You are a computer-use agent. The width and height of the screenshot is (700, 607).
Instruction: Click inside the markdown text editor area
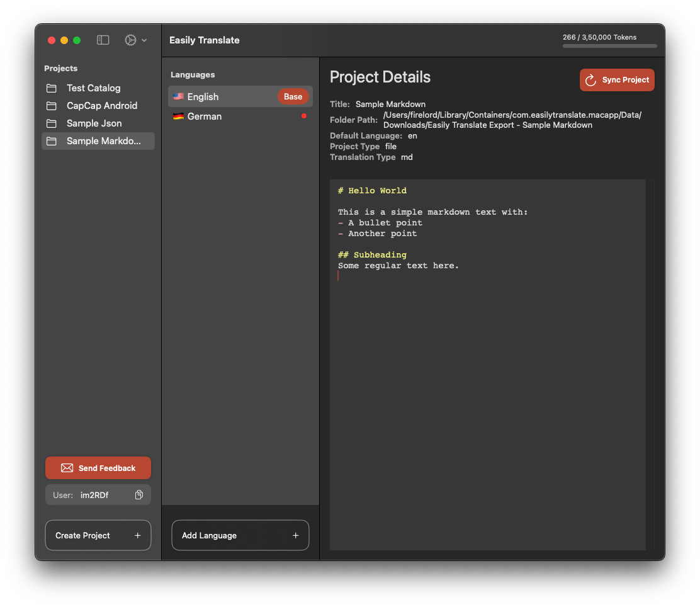(x=487, y=365)
